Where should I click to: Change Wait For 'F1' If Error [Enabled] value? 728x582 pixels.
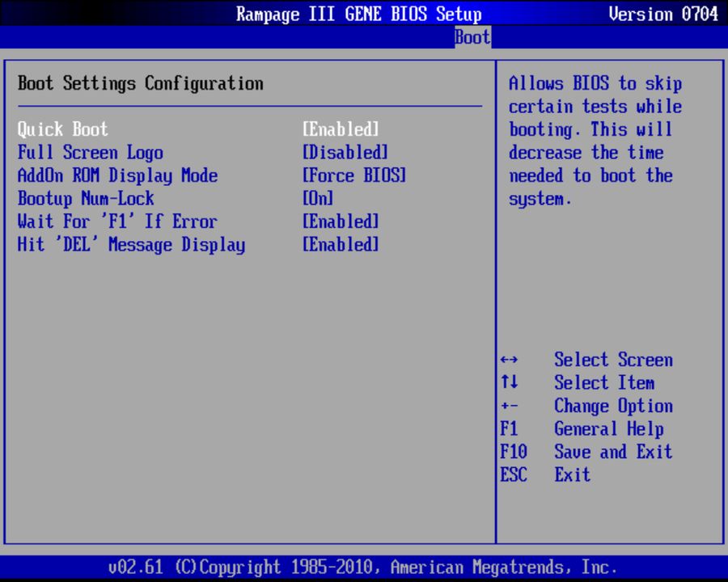[341, 221]
